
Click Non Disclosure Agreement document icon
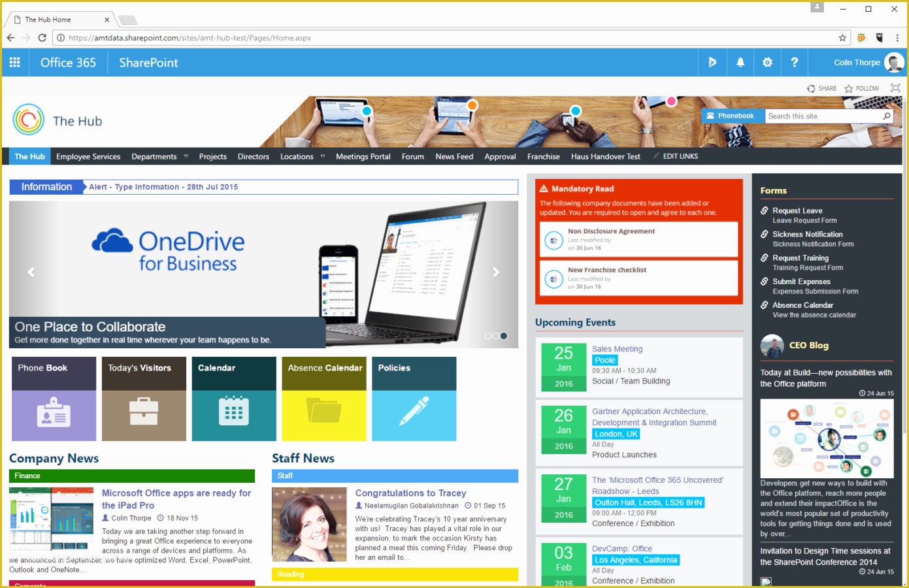[554, 240]
